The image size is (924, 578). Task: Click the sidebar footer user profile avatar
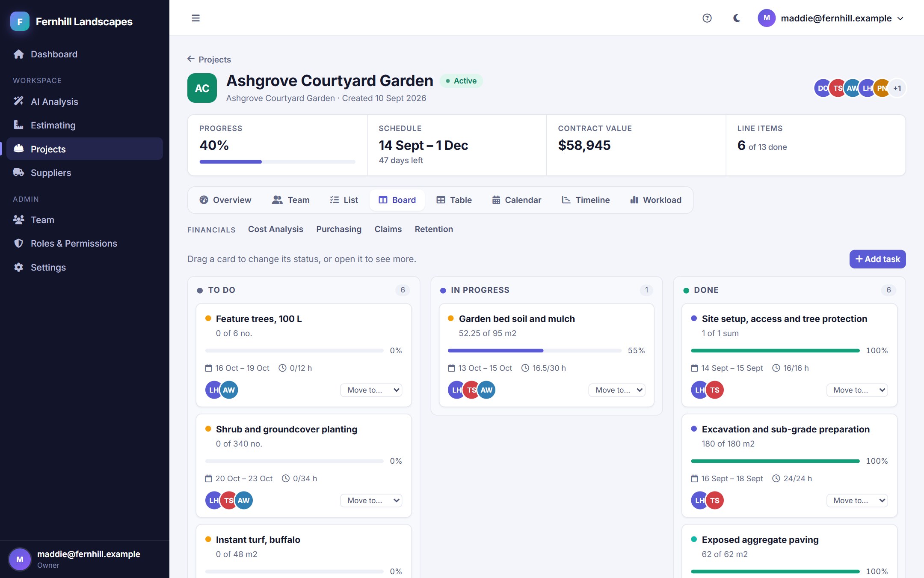(20, 559)
